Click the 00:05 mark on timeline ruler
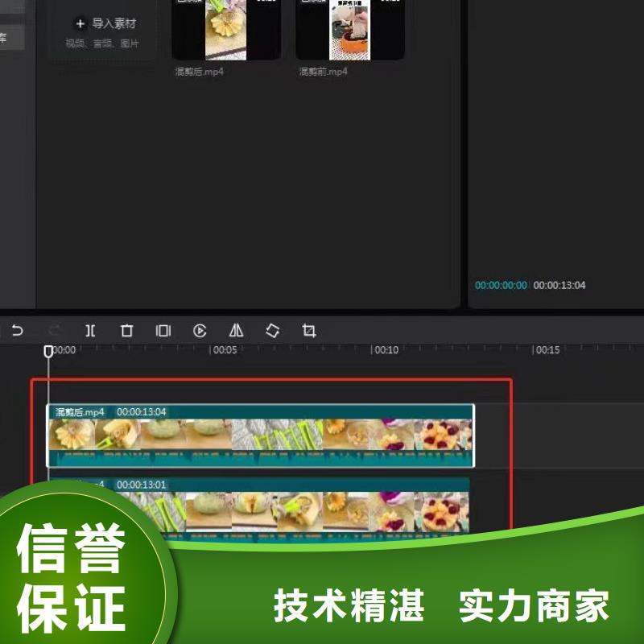 [x=225, y=350]
